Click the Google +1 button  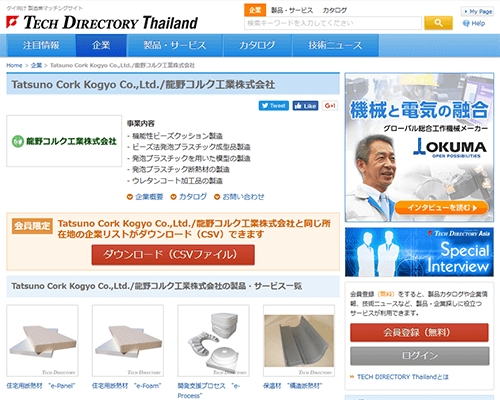click(x=330, y=106)
